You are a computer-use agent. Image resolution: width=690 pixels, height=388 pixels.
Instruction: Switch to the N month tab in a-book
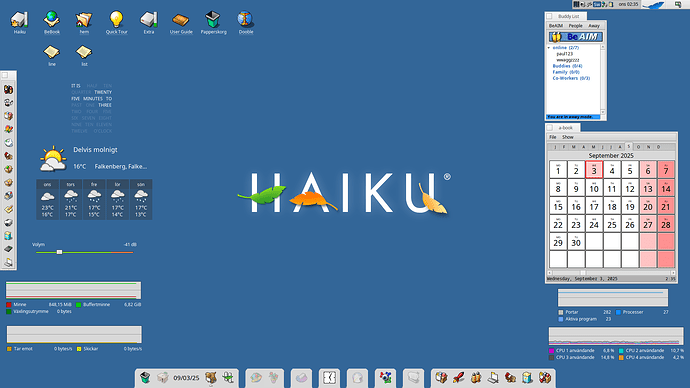point(648,147)
